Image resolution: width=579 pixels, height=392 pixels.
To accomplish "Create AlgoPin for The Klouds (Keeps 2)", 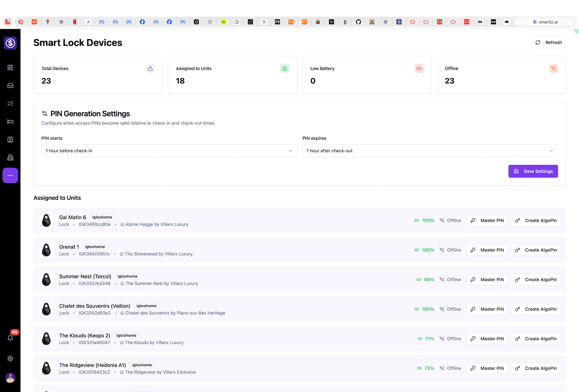I will click(536, 339).
